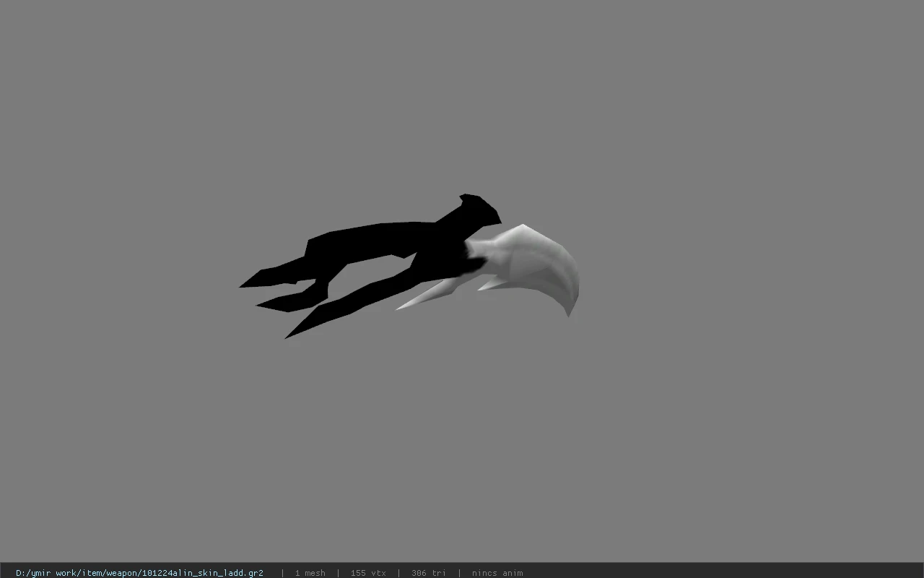Click the file path 101224alin_skin_ladd.gr2 in status bar
Screen dimensions: 924x578
click(139, 573)
